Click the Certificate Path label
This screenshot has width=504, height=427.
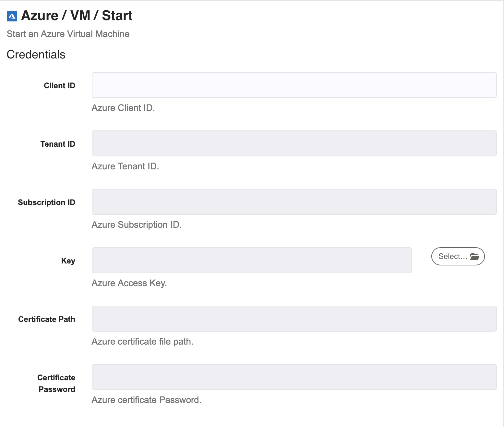[47, 319]
